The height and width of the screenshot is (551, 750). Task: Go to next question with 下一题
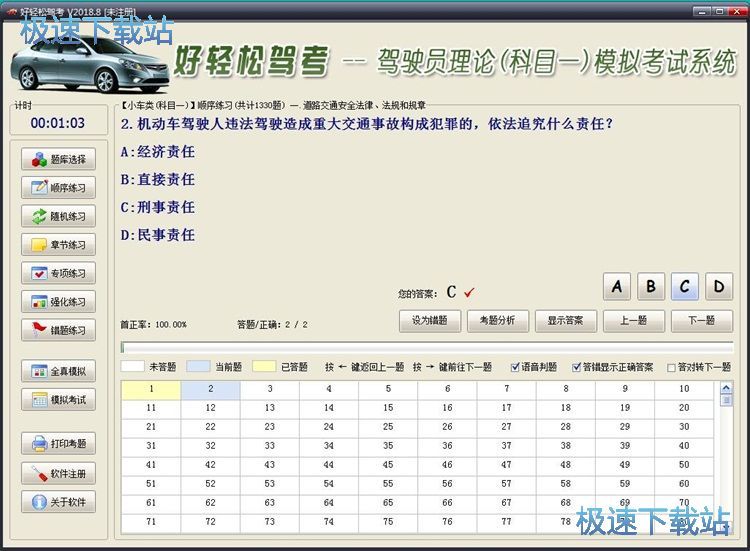point(700,321)
